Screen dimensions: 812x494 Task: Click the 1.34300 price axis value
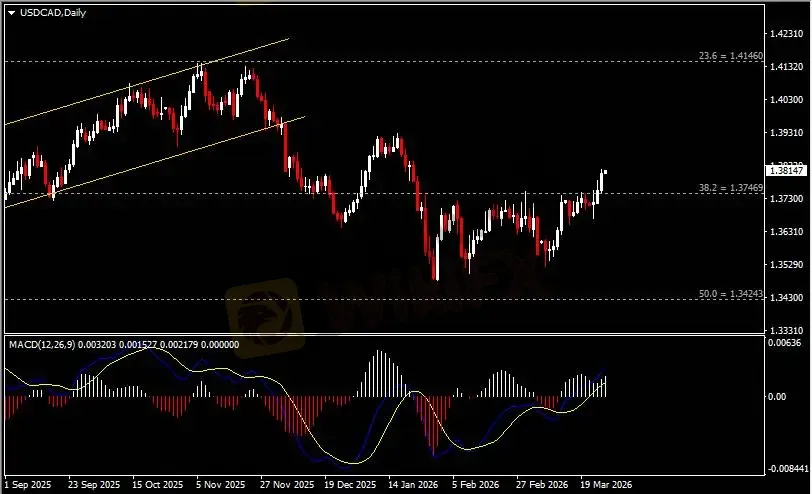point(786,297)
